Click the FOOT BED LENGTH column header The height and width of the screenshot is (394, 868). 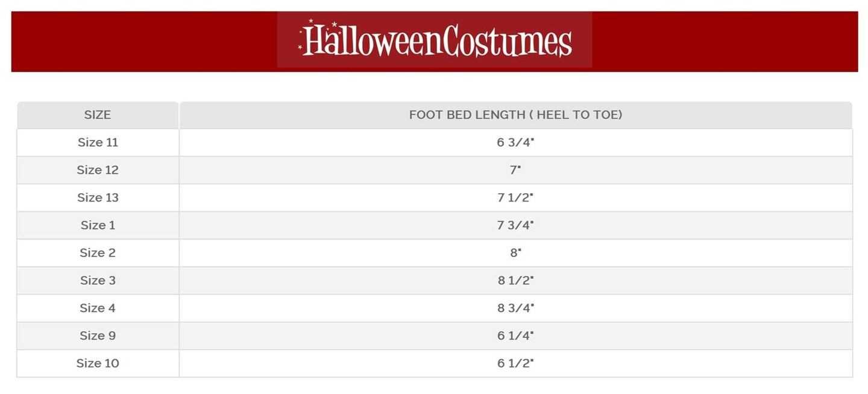(x=515, y=115)
